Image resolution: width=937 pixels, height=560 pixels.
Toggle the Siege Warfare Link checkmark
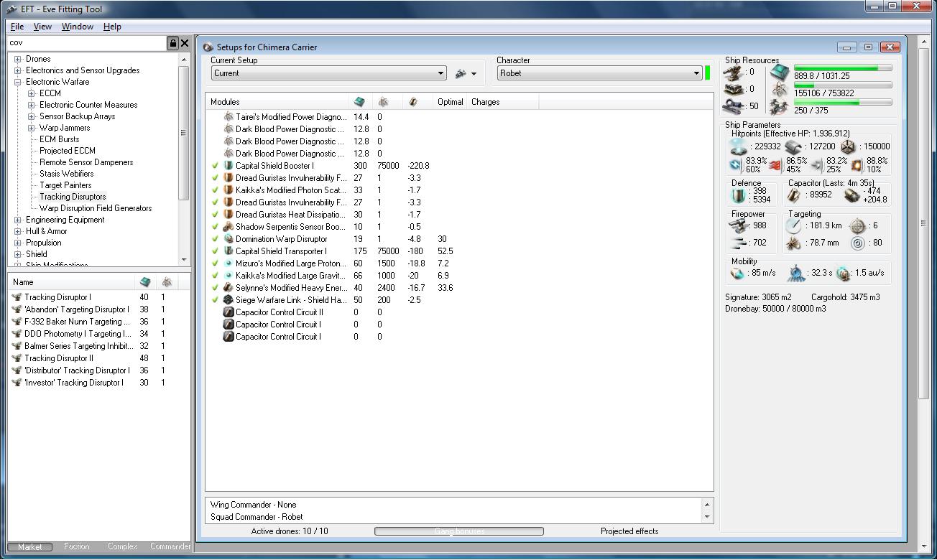[215, 300]
